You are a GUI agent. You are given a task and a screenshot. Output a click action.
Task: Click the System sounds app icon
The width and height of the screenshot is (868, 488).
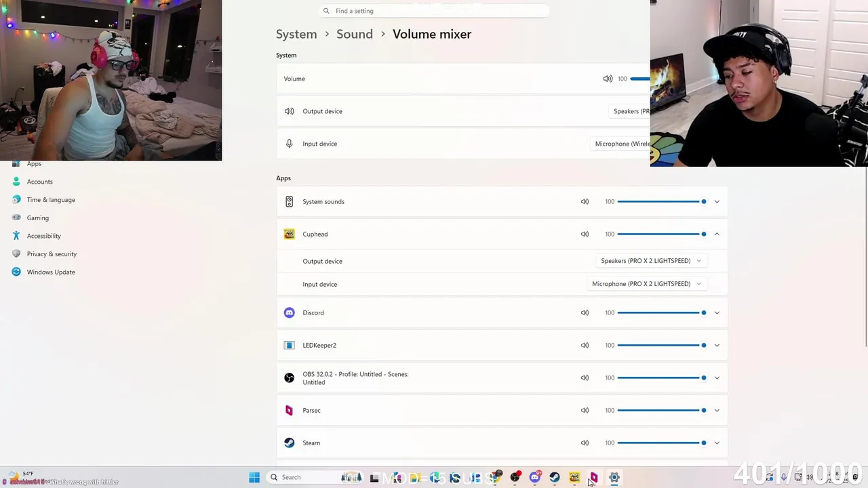pyautogui.click(x=290, y=201)
